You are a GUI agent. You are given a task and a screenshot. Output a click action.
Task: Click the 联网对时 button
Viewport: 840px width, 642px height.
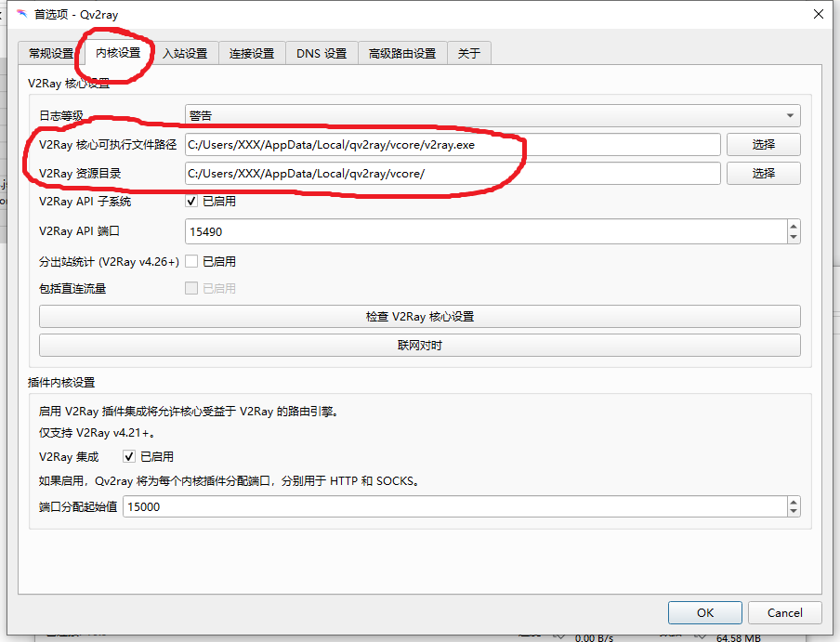click(x=419, y=346)
